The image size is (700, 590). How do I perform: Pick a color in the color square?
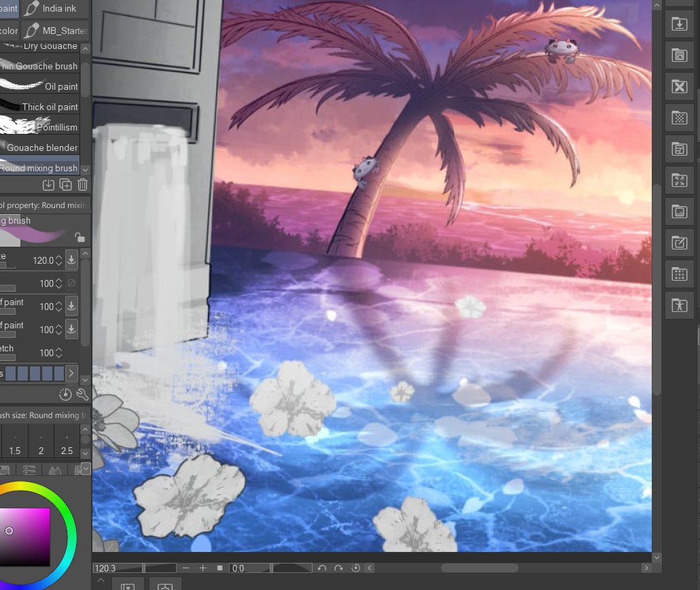24,537
